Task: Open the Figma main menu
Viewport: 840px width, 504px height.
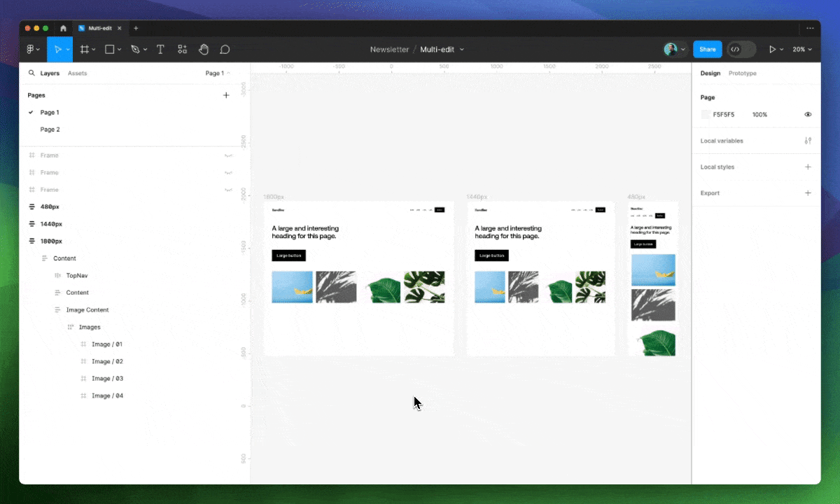Action: (32, 50)
